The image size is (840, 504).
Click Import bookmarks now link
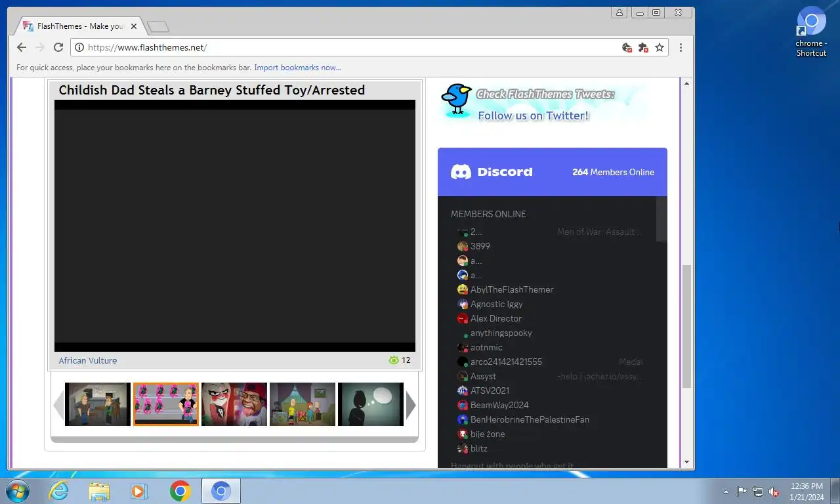[298, 68]
